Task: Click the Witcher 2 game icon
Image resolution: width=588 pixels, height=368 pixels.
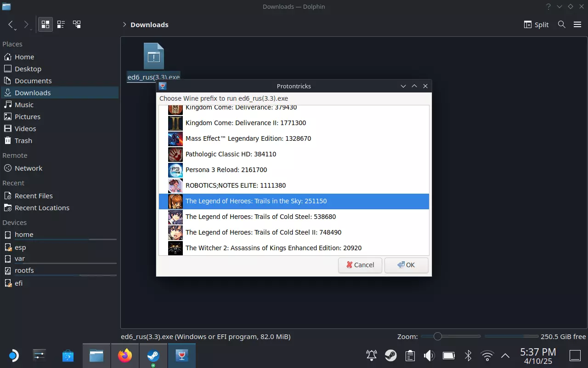Action: [175, 248]
